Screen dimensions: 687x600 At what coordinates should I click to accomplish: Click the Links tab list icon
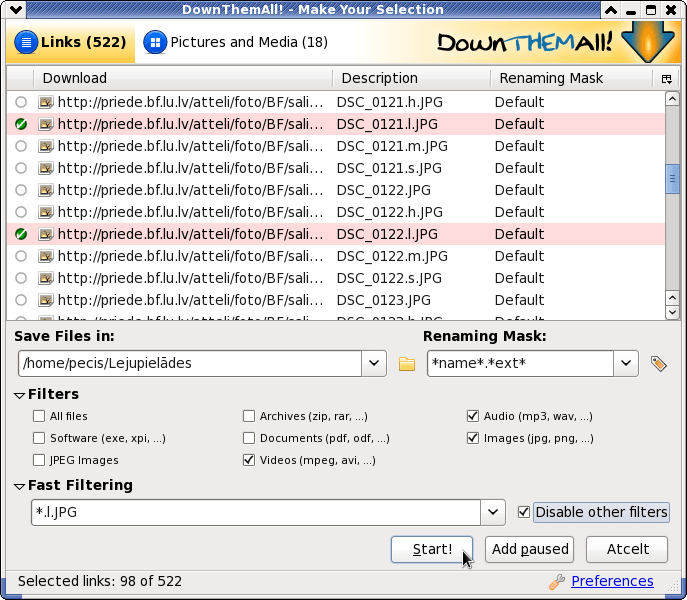pyautogui.click(x=26, y=42)
